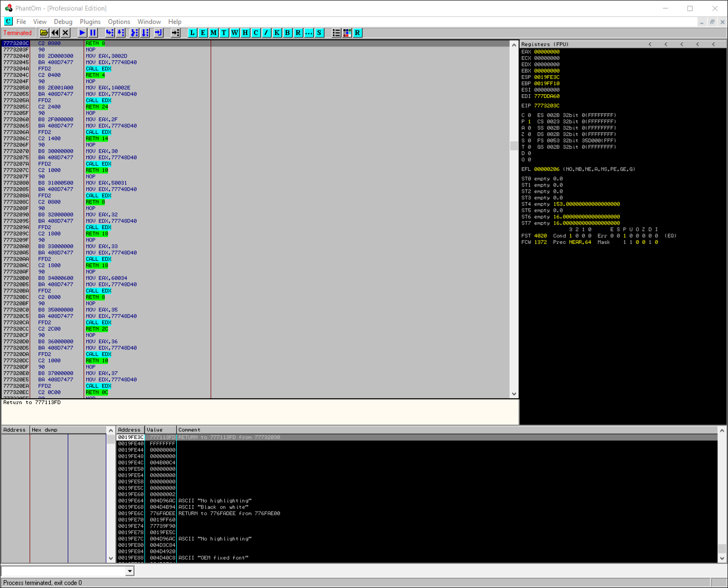Viewport: 728px width, 588px height.
Task: Click the Hex dump column header
Action: click(68, 430)
